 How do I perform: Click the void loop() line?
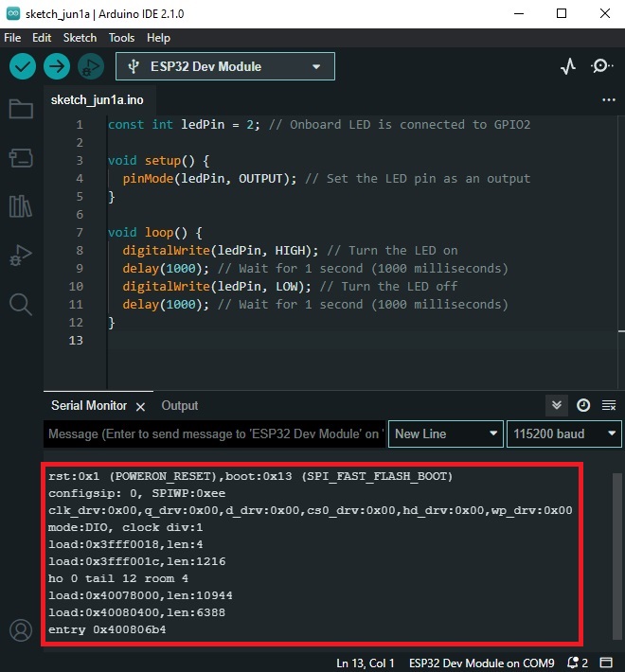154,233
